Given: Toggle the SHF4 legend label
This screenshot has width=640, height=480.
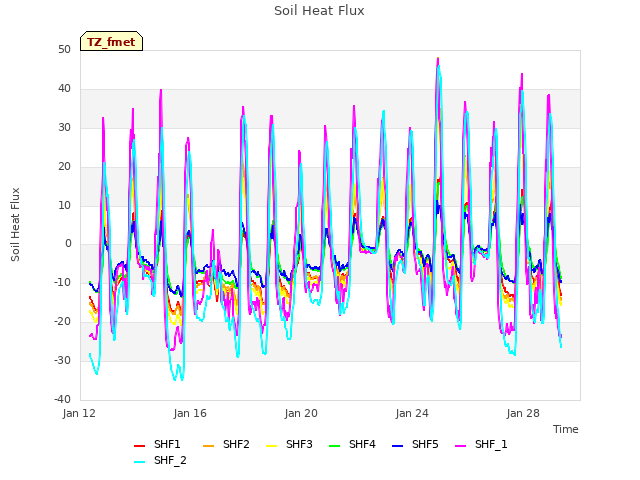Looking at the screenshot, I should pos(362,444).
